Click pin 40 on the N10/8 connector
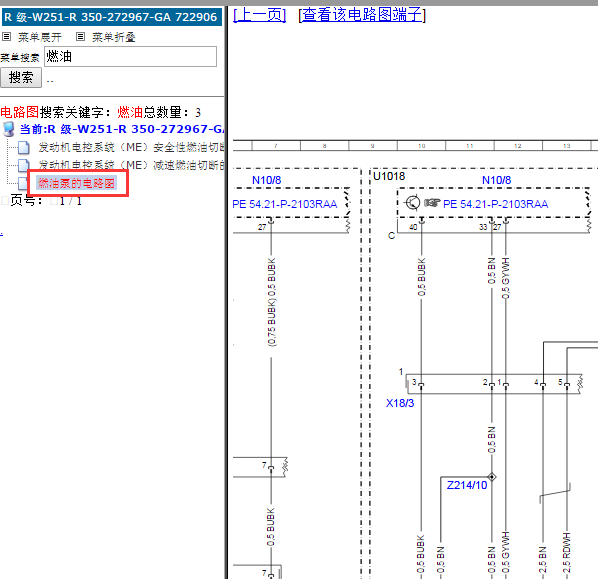Screen dimensions: 598x579 (x=413, y=227)
